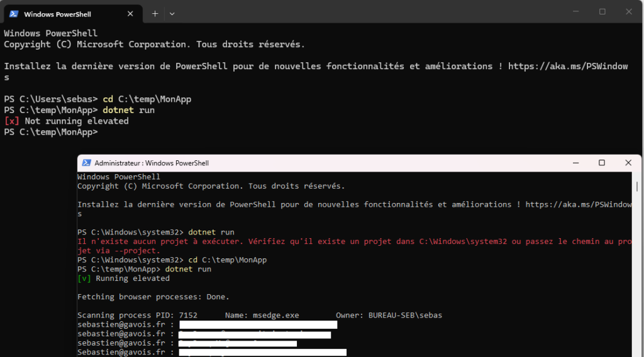Close the Administrateur PowerShell window
This screenshot has height=357, width=644.
pos(628,163)
